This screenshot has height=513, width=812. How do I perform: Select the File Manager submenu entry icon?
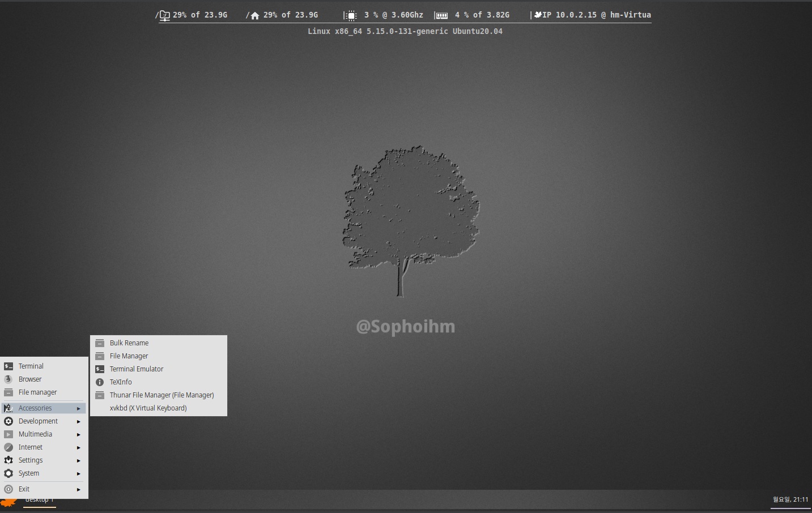[100, 356]
